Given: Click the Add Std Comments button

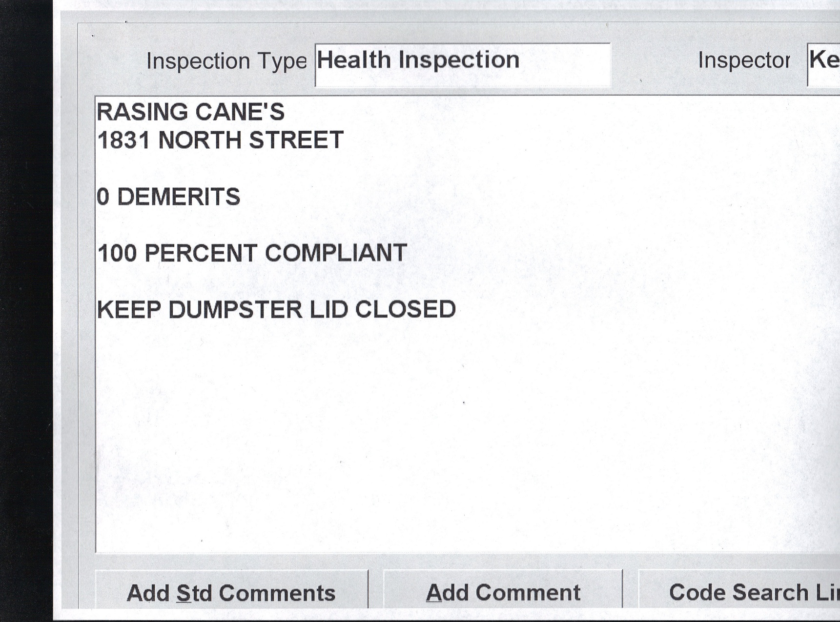Looking at the screenshot, I should [x=231, y=593].
